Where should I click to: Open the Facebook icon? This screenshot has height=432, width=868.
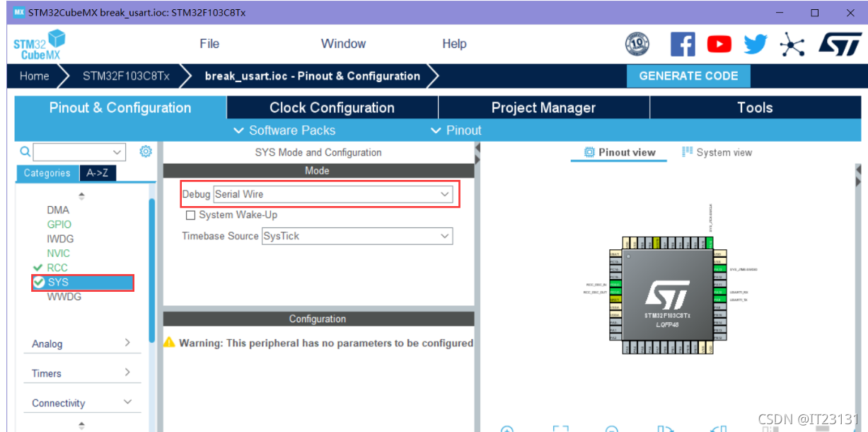(x=683, y=45)
